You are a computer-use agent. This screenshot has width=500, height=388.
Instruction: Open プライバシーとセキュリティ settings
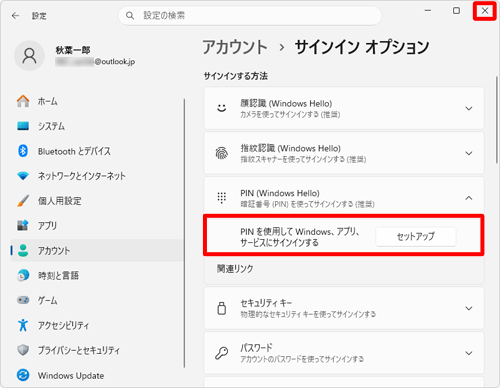pos(97,350)
